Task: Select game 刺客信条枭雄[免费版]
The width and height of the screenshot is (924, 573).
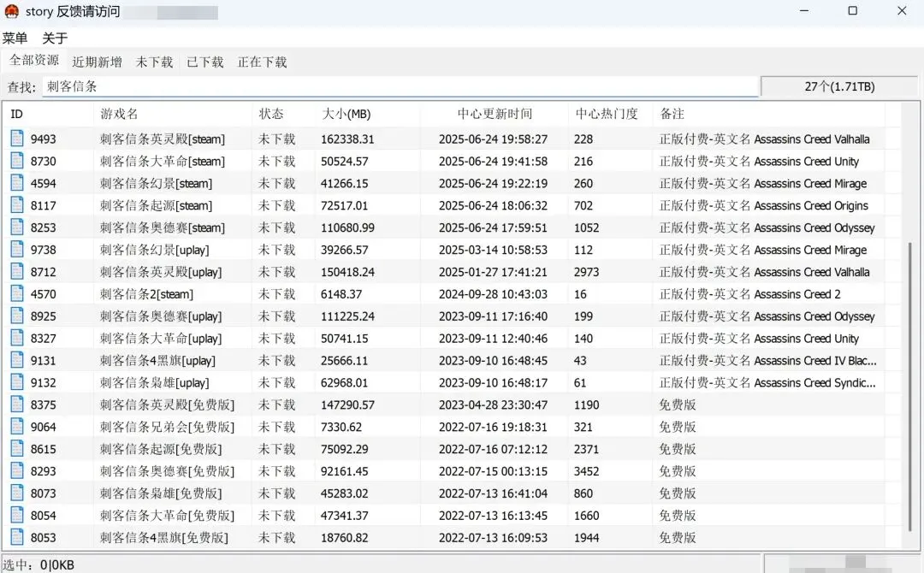Action: (161, 493)
